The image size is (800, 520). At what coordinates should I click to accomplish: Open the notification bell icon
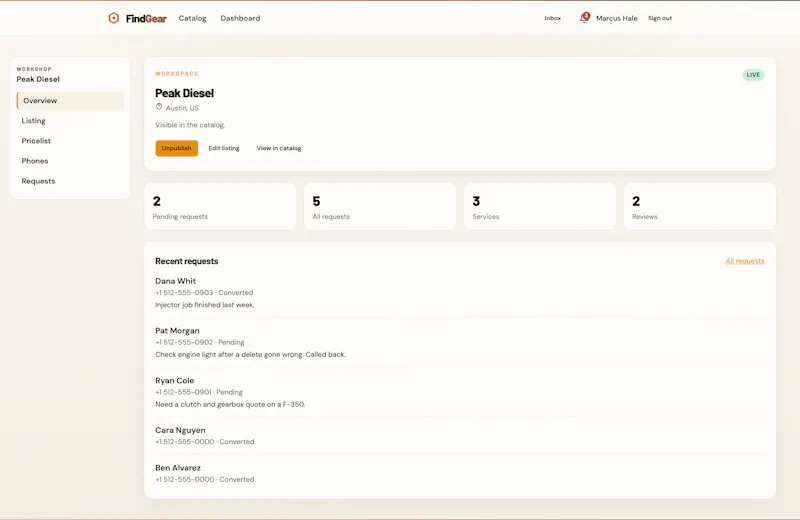pos(584,18)
